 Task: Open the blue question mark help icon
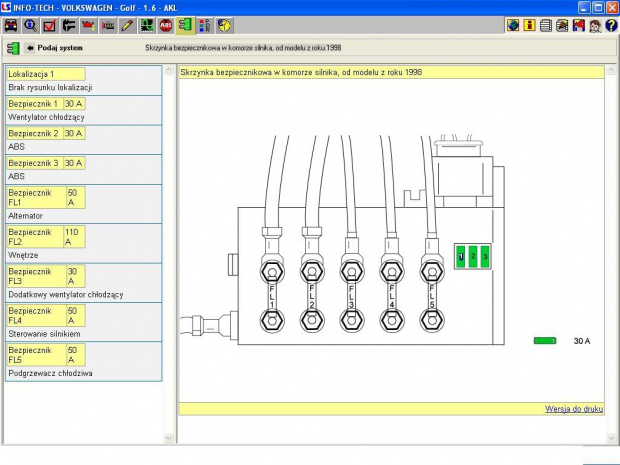click(611, 26)
